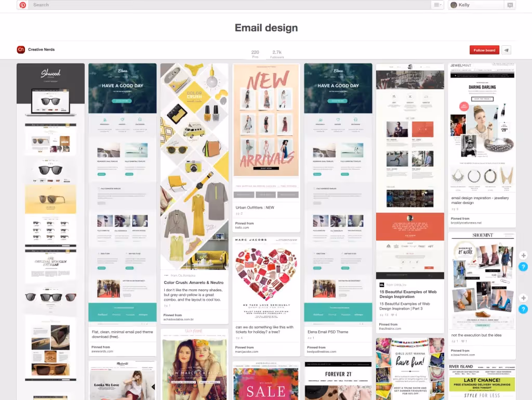Image resolution: width=532 pixels, height=400 pixels.
Task: Click the 'Email design' board title
Action: 266,28
